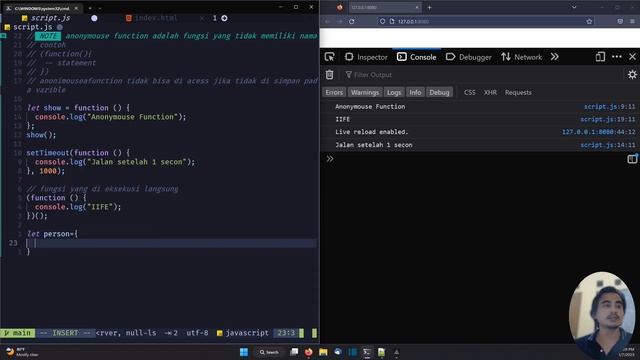Open Firefox from the taskbar
The height and width of the screenshot is (360, 640).
point(309,352)
